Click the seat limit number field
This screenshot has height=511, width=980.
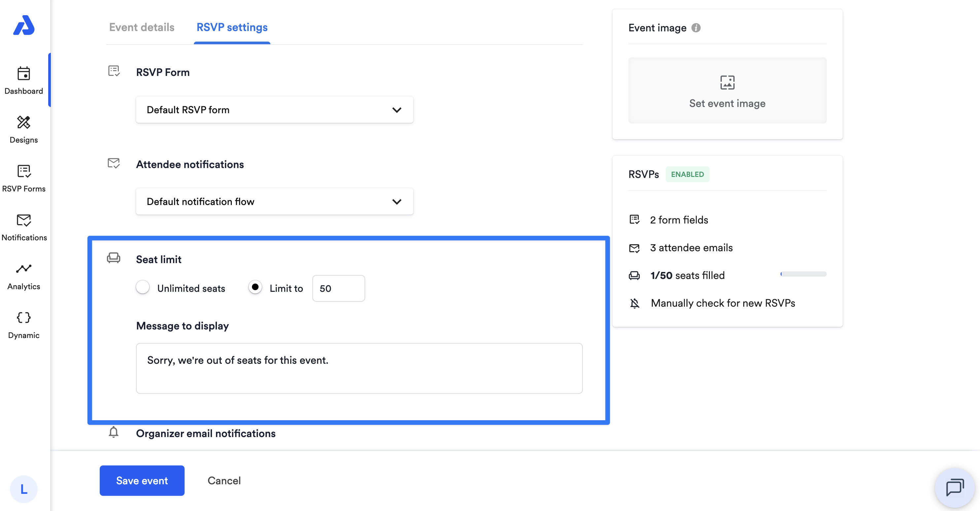tap(338, 288)
